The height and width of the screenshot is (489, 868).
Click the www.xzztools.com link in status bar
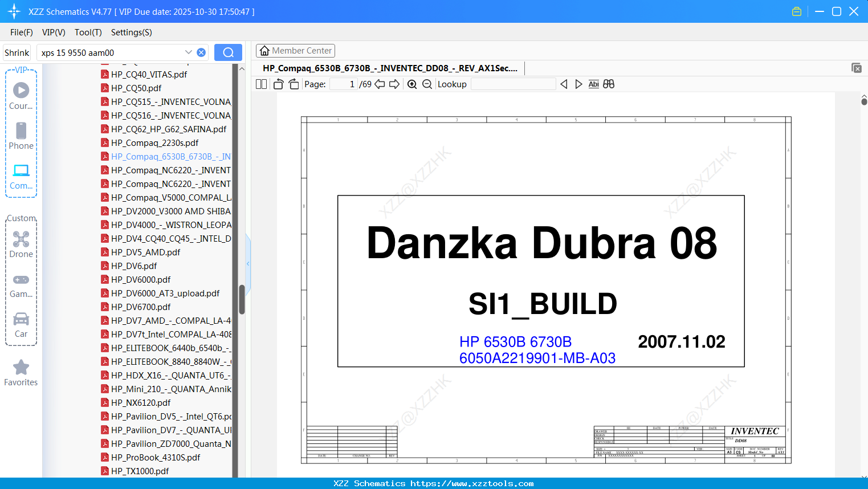click(x=472, y=483)
